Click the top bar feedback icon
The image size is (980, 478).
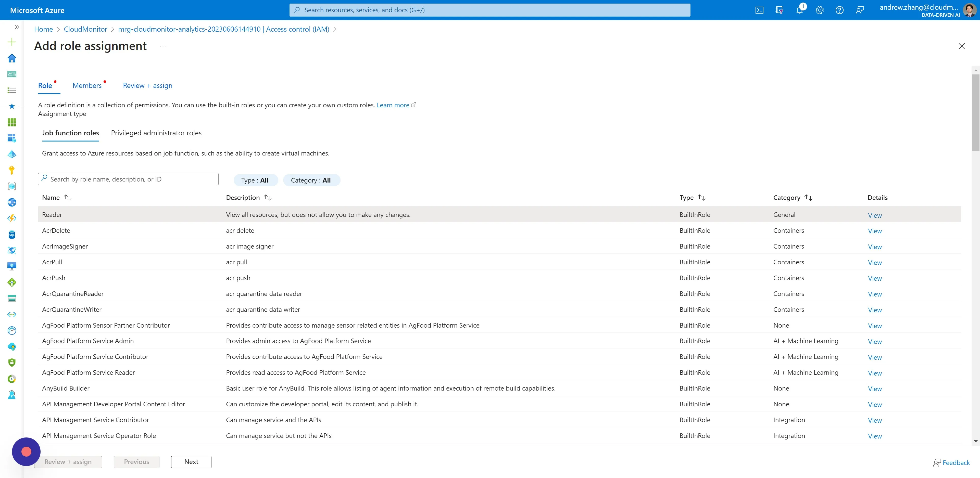coord(859,10)
